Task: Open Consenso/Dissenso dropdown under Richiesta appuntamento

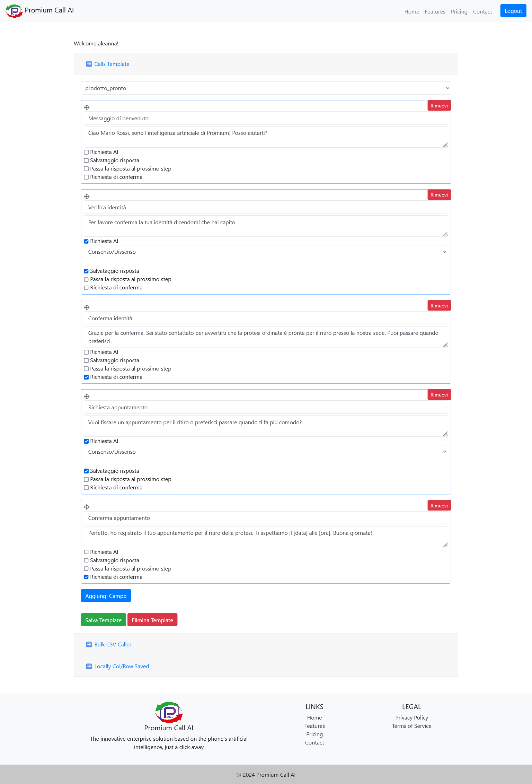Action: click(x=266, y=452)
